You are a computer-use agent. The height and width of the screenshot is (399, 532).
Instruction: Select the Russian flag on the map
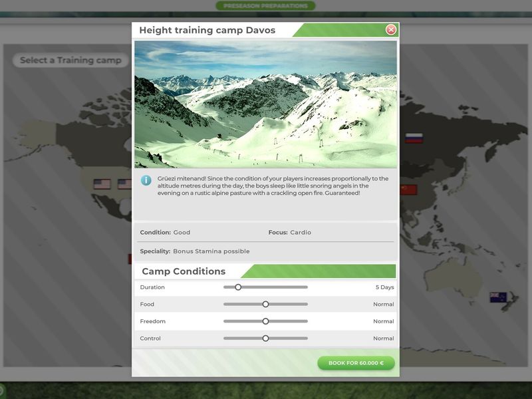pos(414,138)
